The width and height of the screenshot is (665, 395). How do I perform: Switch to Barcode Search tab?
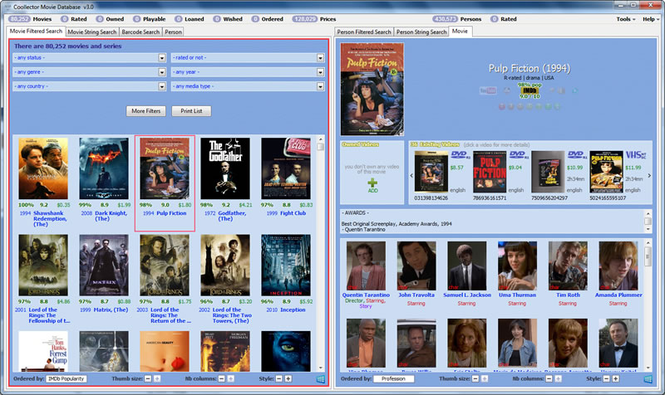coord(140,32)
